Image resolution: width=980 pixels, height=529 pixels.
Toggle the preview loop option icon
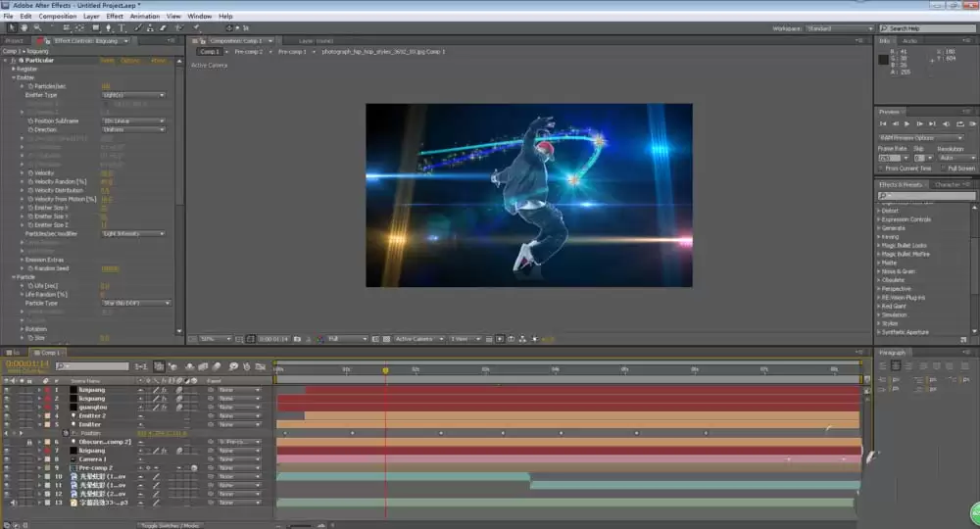[960, 124]
